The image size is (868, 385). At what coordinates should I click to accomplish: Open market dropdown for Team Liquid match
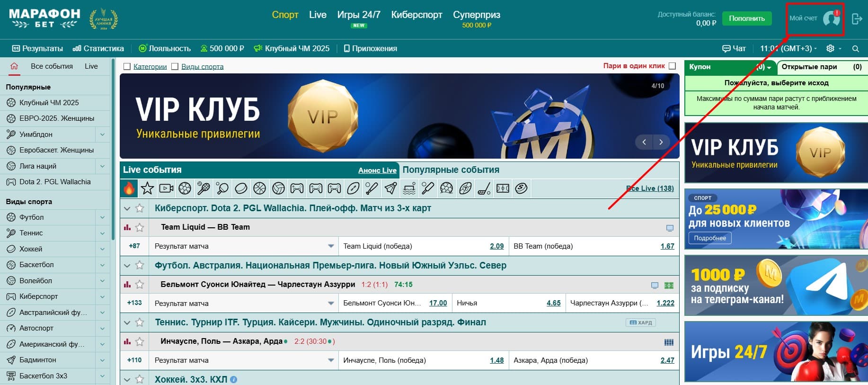coord(331,246)
